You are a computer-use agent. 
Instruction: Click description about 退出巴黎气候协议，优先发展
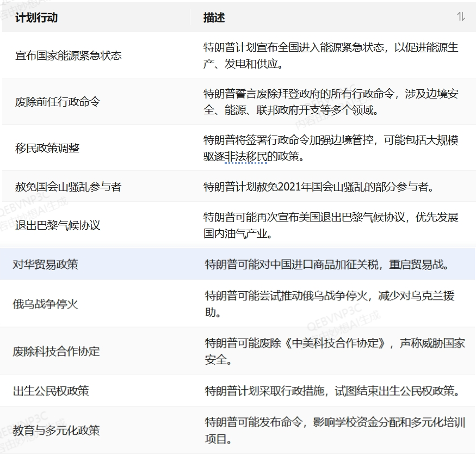pos(331,225)
